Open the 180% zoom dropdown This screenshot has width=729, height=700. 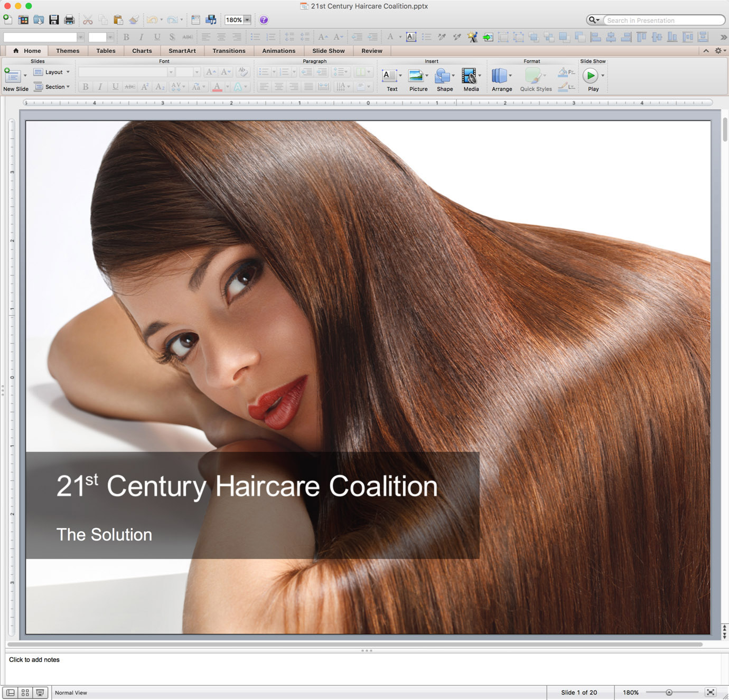[247, 20]
